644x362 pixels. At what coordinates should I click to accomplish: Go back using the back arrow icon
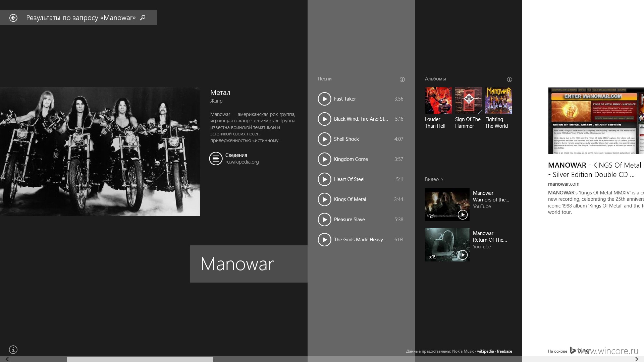click(x=13, y=18)
